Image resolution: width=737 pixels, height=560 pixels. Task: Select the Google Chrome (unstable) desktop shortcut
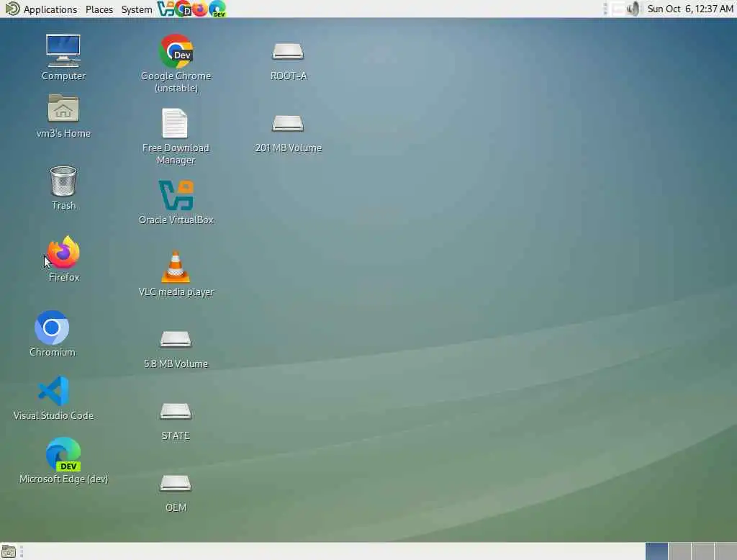(x=176, y=63)
